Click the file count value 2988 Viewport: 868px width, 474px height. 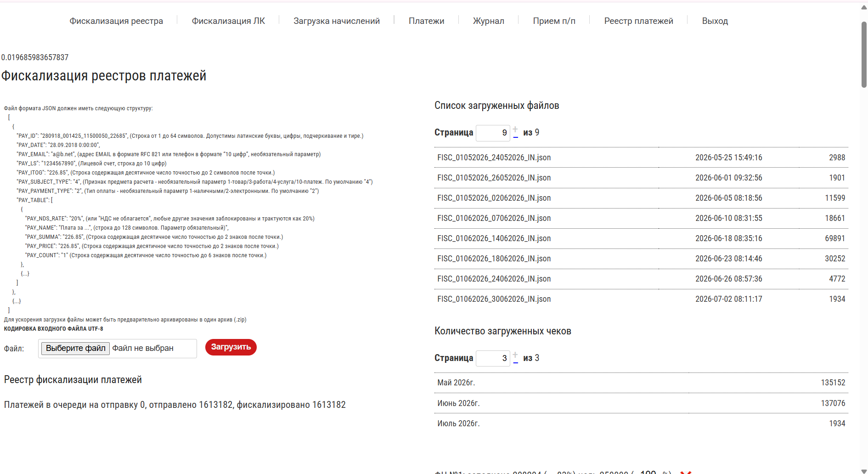click(837, 158)
